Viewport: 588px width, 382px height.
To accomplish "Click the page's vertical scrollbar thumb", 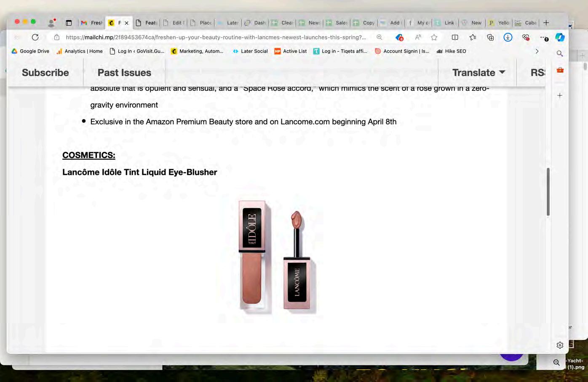I will pyautogui.click(x=548, y=192).
